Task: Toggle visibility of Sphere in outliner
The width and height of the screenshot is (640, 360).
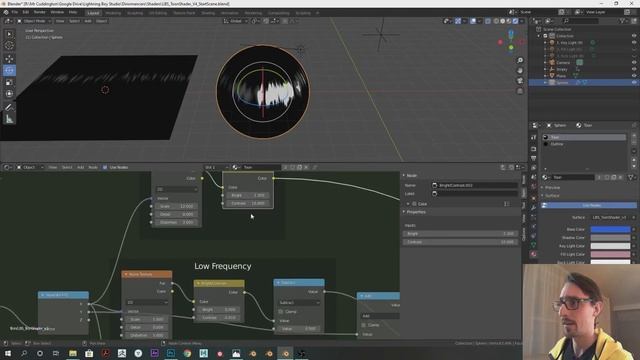Action: coord(634,82)
